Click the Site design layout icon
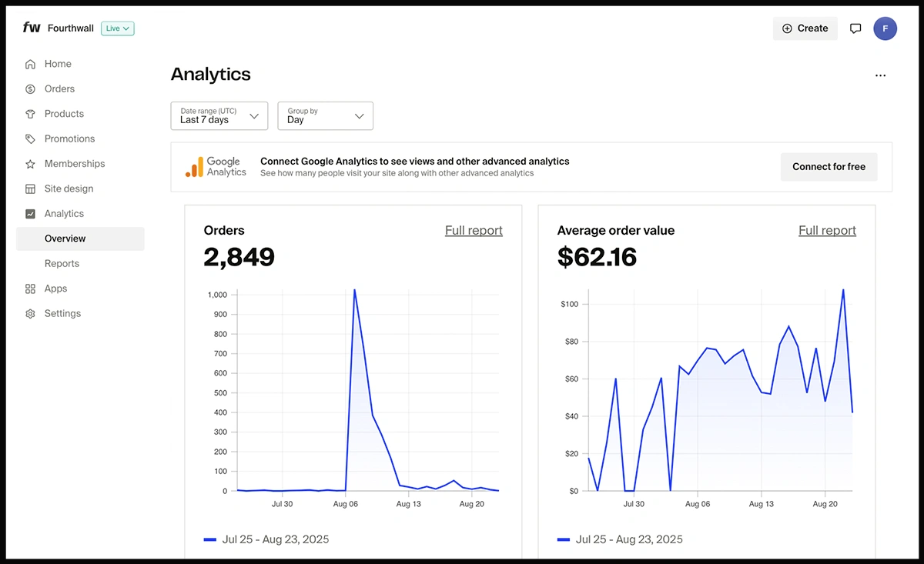924x564 pixels. (30, 189)
